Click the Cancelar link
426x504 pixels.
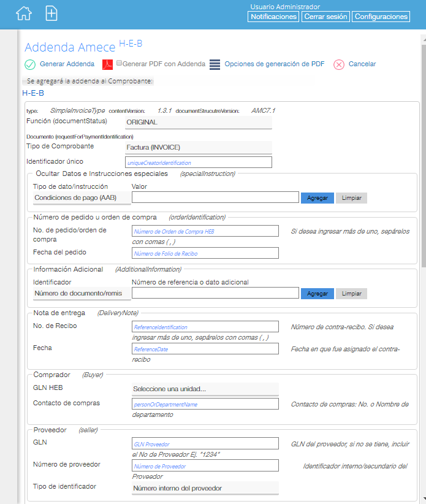pyautogui.click(x=362, y=64)
